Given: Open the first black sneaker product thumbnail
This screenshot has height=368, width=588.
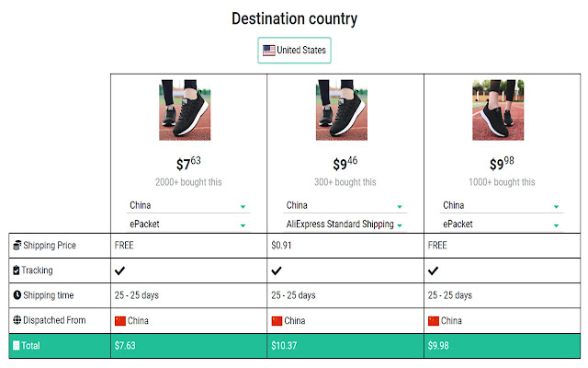Looking at the screenshot, I should point(185,110).
